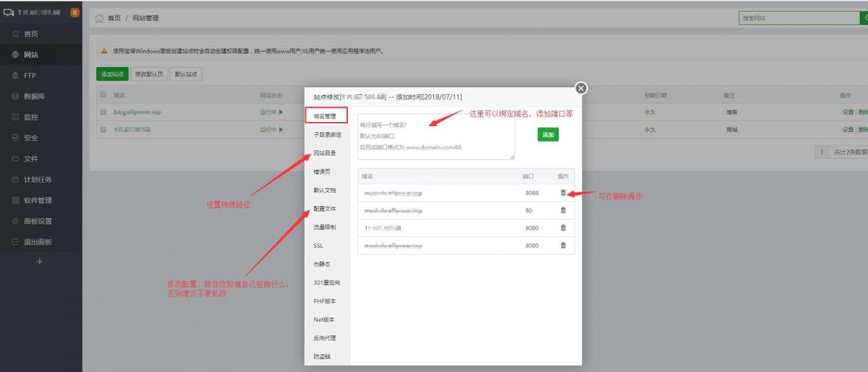Click 永久 expiry in the 博客 row
This screenshot has height=372, width=868.
click(650, 112)
